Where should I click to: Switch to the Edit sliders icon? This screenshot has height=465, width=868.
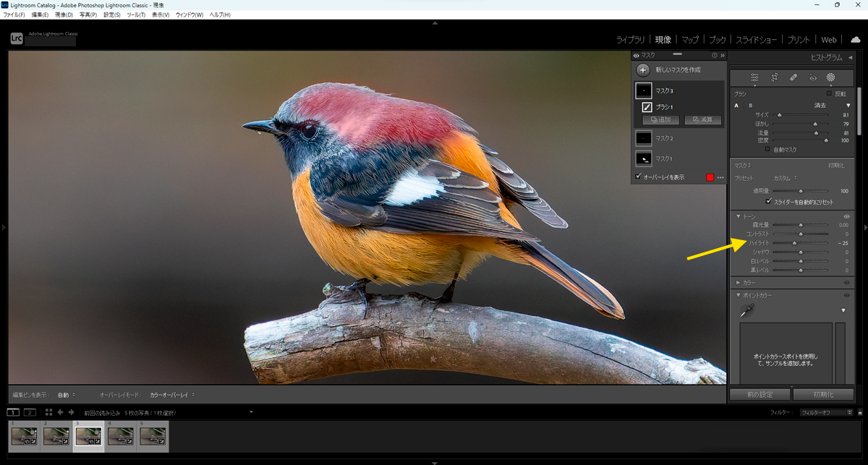(x=754, y=77)
